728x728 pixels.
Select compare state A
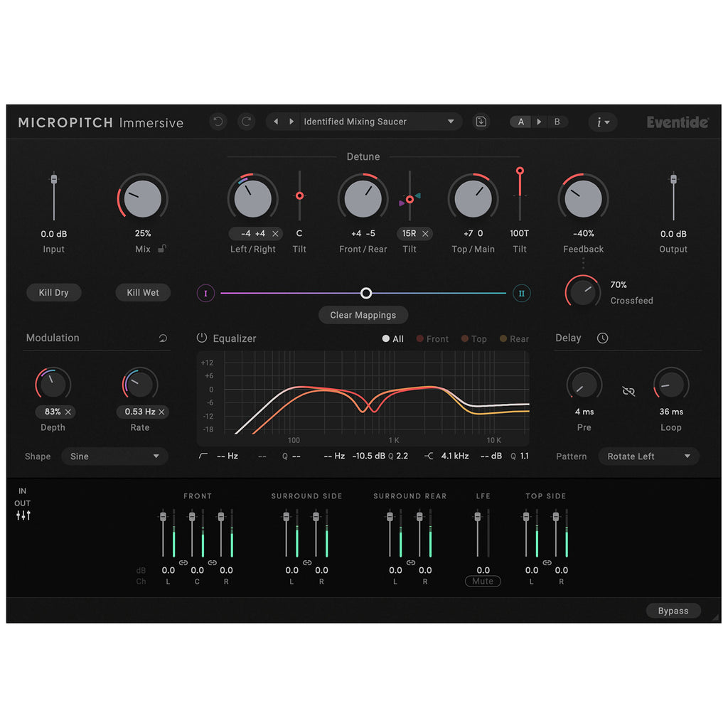[521, 122]
